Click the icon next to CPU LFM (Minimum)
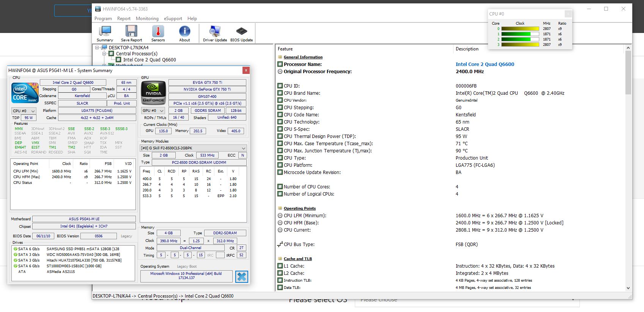This screenshot has width=644, height=312. tap(280, 215)
